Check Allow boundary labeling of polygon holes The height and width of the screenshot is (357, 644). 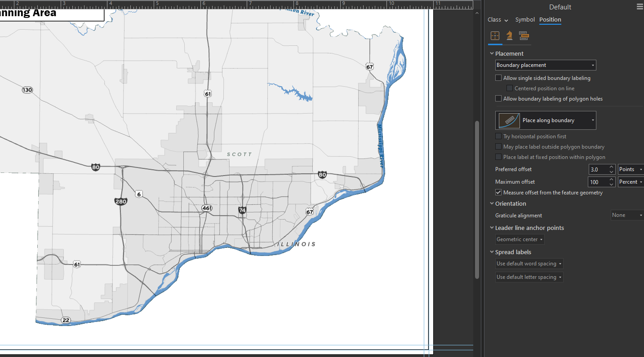tap(498, 98)
